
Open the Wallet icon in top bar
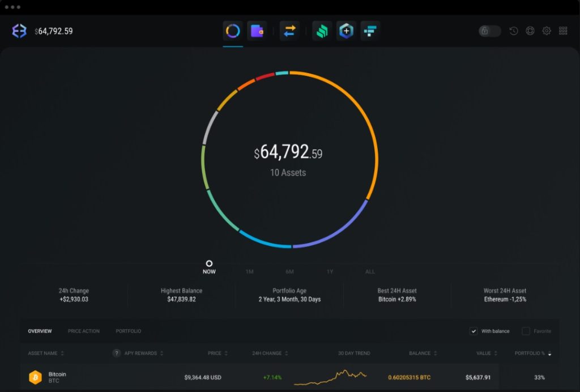(x=257, y=31)
